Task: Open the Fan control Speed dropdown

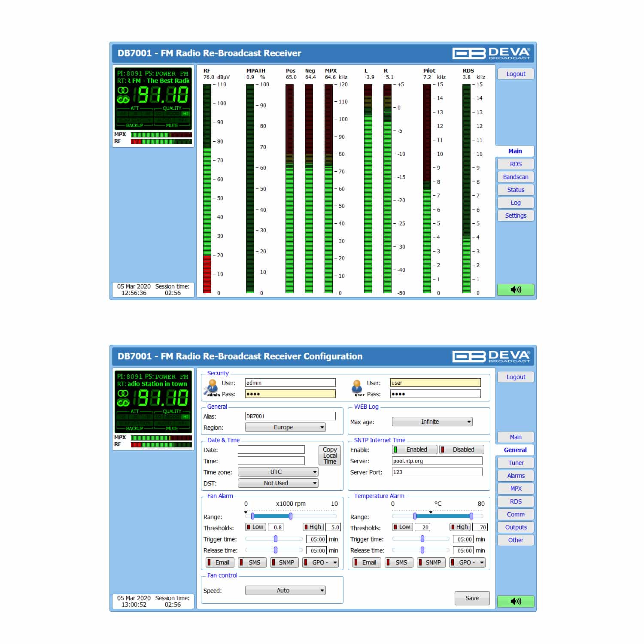Action: (x=285, y=590)
